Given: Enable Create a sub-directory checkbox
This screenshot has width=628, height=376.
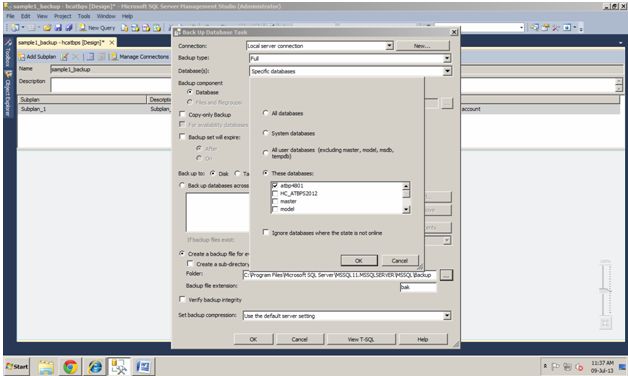Looking at the screenshot, I should point(190,263).
